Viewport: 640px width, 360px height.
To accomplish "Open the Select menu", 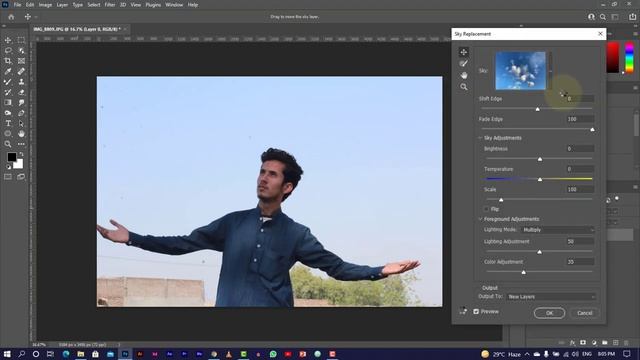I will click(93, 5).
